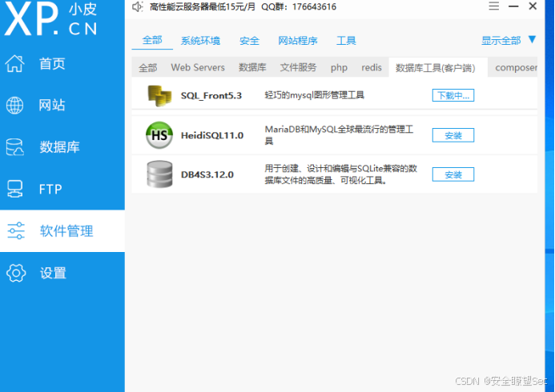Click the 下载中... button for SQL_Front
This screenshot has height=392, width=555.
click(x=453, y=95)
